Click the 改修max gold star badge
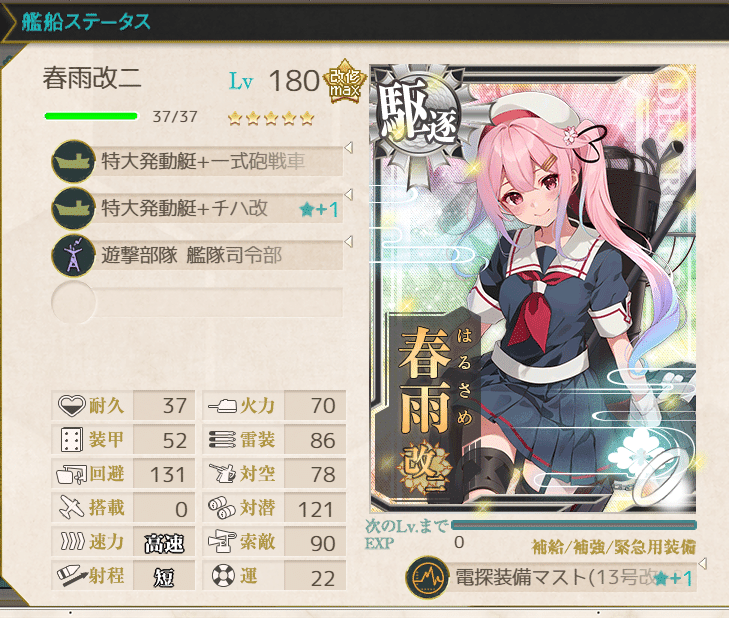 tap(344, 81)
